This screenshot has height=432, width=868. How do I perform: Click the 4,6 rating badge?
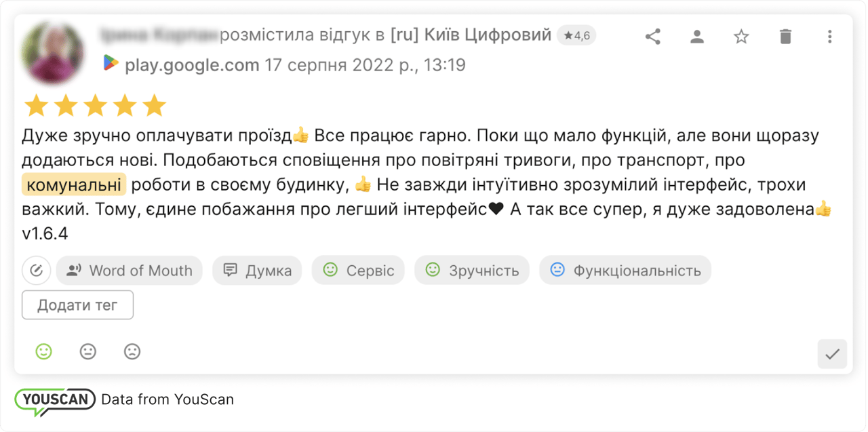(576, 35)
